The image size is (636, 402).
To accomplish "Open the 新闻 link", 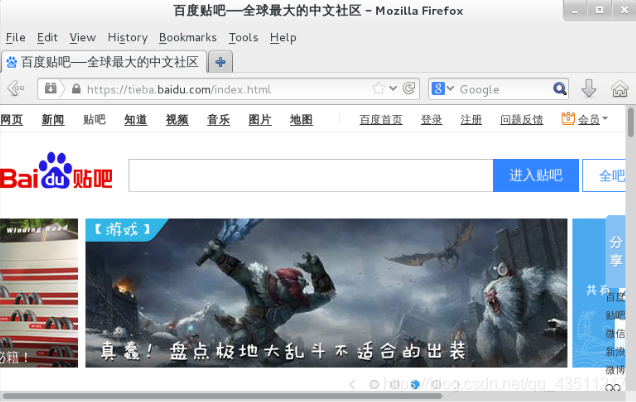I will click(53, 120).
